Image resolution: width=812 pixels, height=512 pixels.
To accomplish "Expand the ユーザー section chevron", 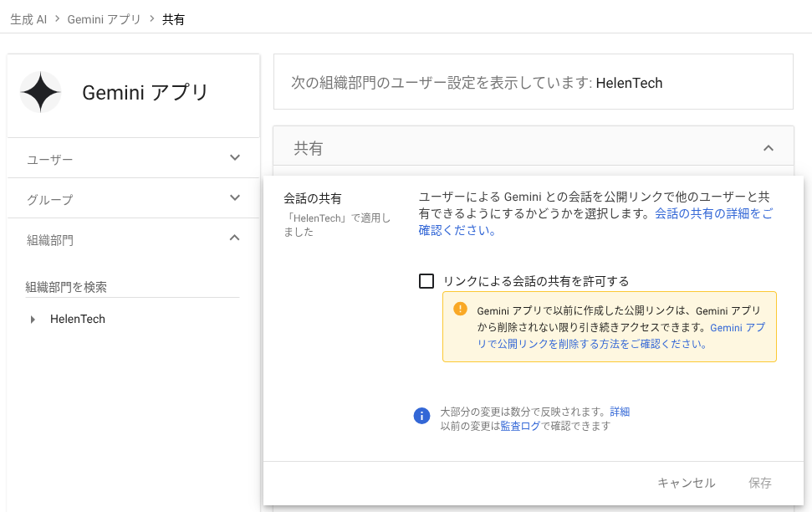I will pos(235,158).
